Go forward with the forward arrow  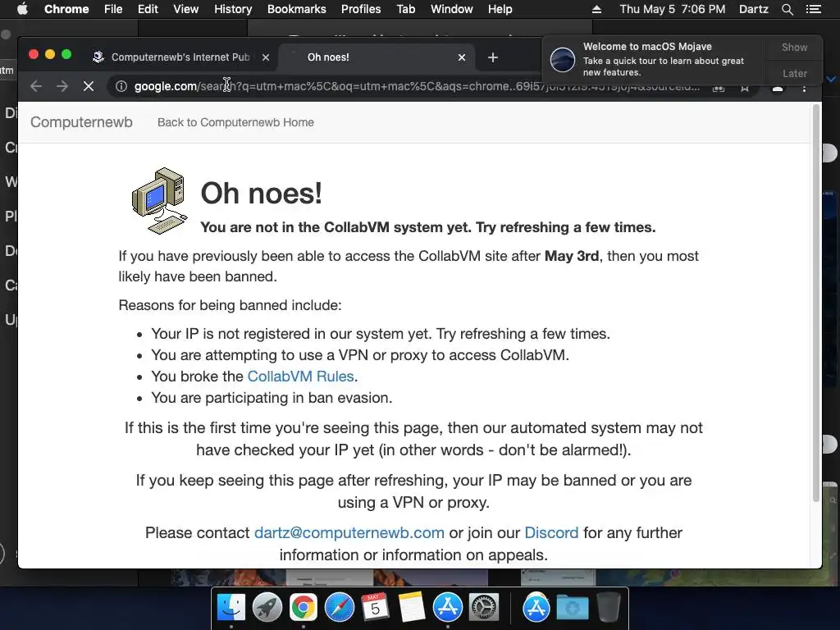[x=62, y=86]
